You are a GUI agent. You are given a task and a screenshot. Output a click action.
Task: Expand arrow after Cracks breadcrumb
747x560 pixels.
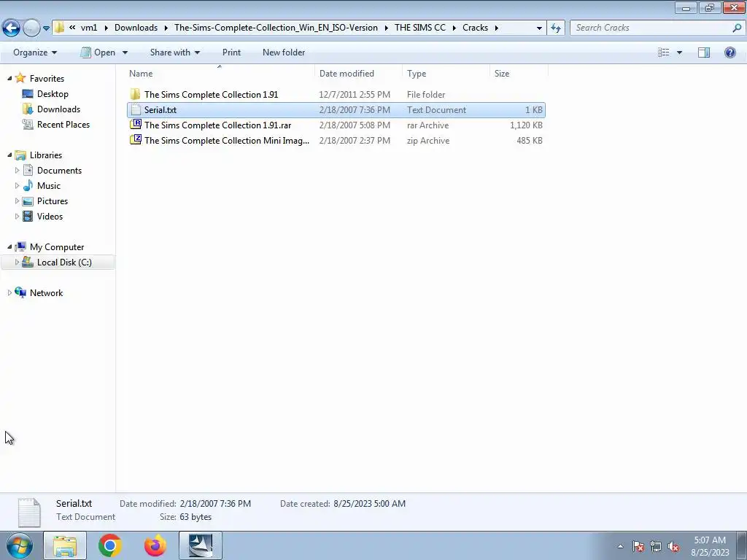coord(496,28)
